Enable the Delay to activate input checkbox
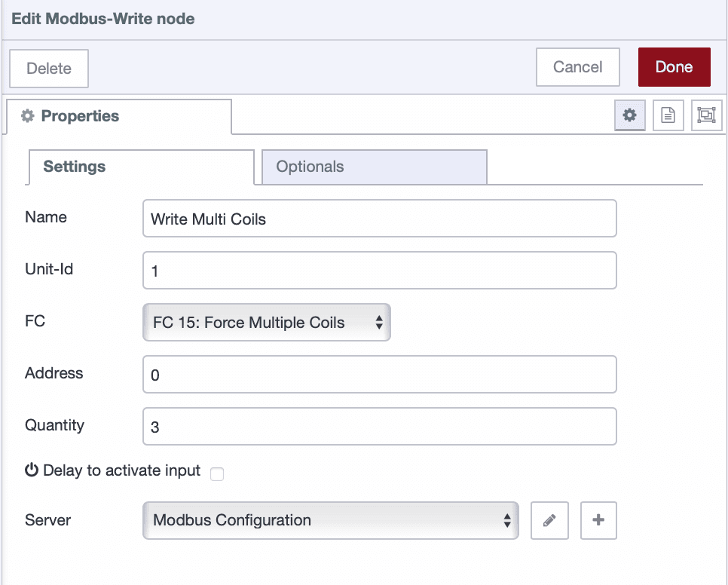 (x=217, y=474)
